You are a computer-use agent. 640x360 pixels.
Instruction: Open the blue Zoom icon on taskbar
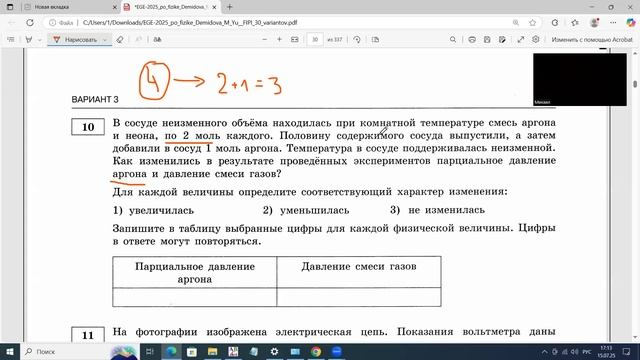337,351
